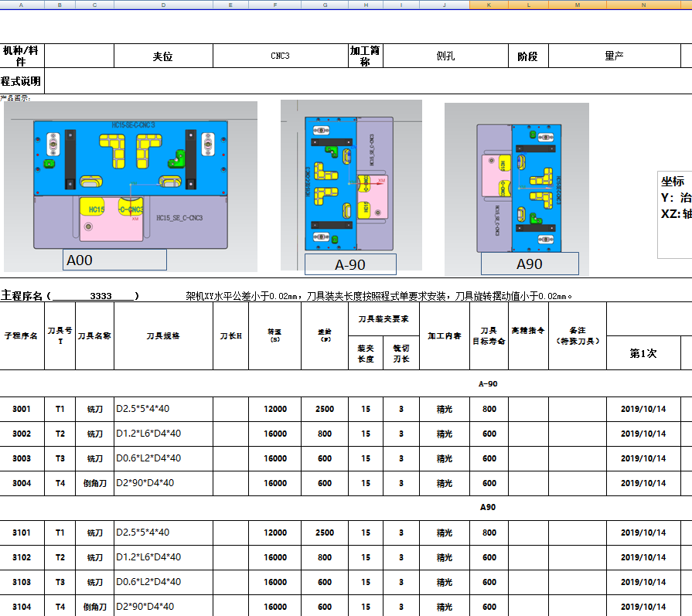This screenshot has width=692, height=616.
Task: Click the 夹位 header cell
Action: click(x=163, y=56)
